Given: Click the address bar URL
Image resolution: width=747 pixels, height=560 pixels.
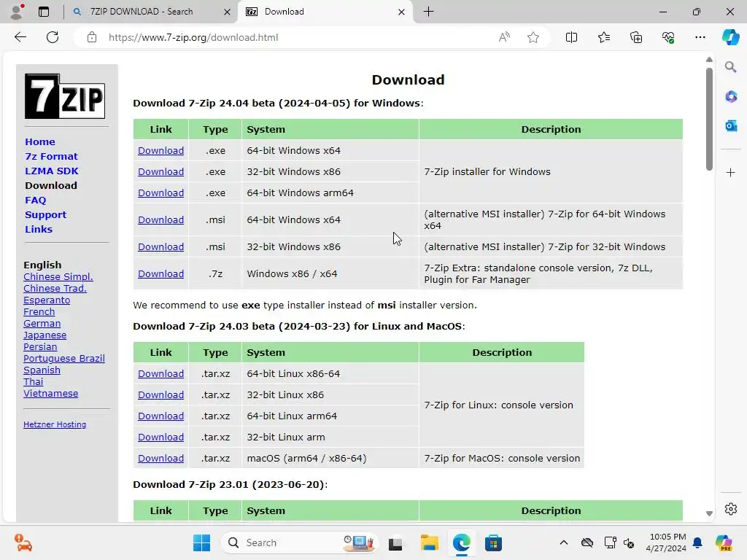Looking at the screenshot, I should point(193,37).
